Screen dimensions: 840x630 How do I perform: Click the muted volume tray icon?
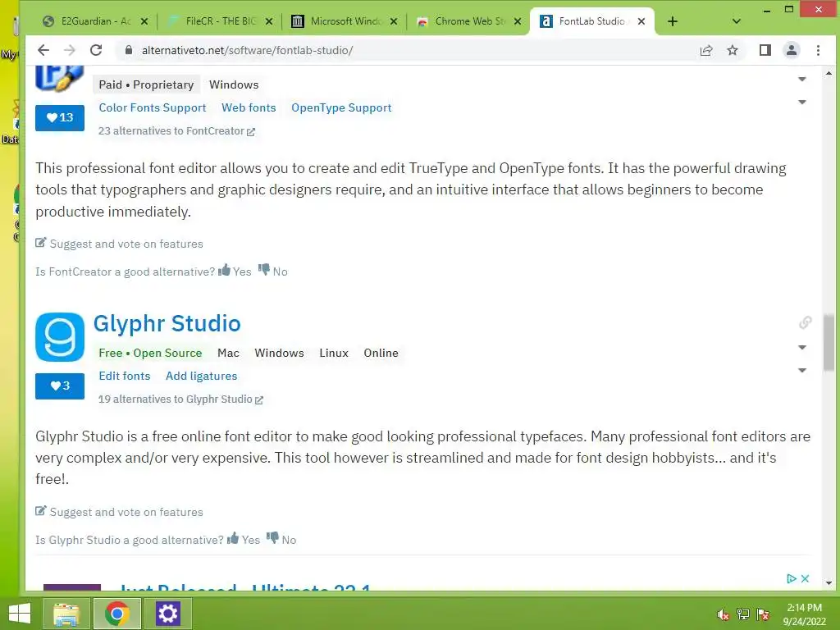pos(724,615)
